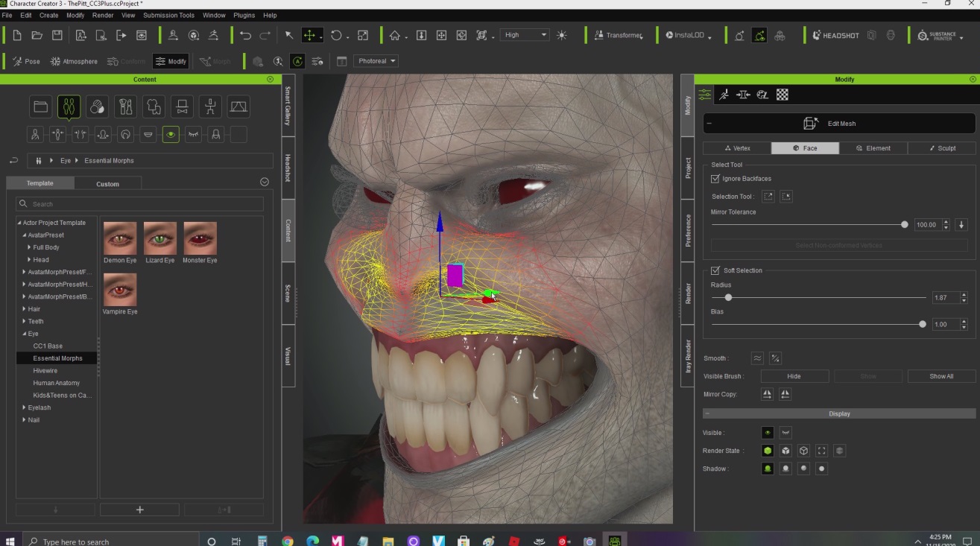Image resolution: width=980 pixels, height=546 pixels.
Task: Click the Pose button
Action: pyautogui.click(x=26, y=61)
